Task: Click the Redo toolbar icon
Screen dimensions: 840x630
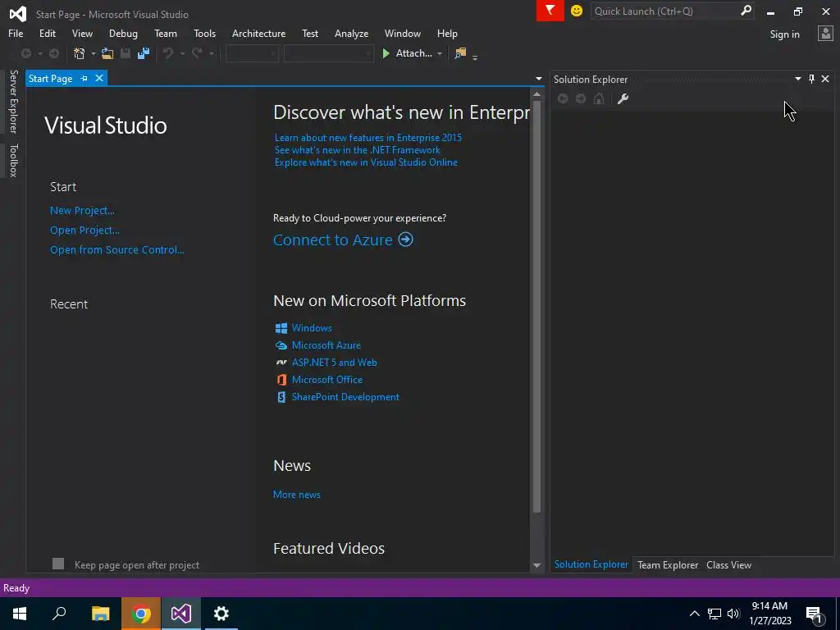Action: (197, 53)
